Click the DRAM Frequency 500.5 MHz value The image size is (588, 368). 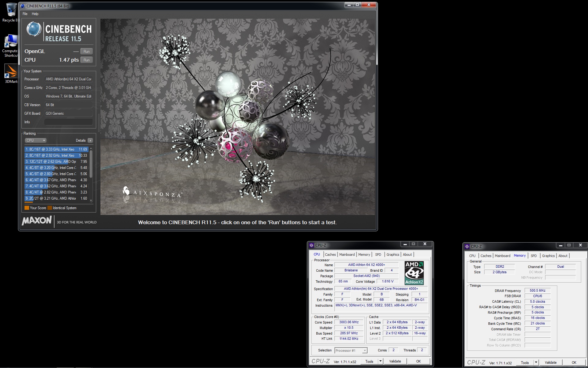[537, 291]
